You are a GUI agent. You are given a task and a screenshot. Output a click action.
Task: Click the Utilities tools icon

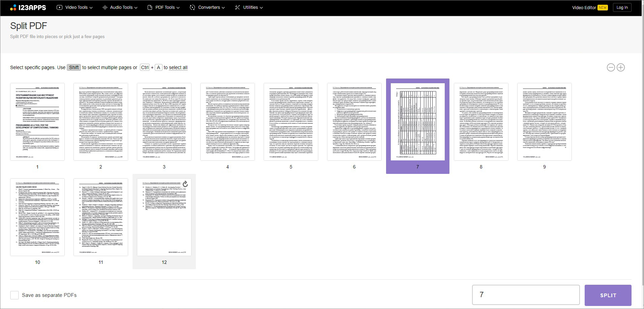(x=238, y=7)
